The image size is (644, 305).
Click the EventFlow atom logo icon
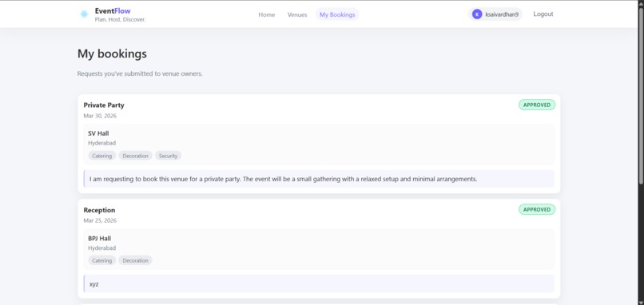click(84, 14)
